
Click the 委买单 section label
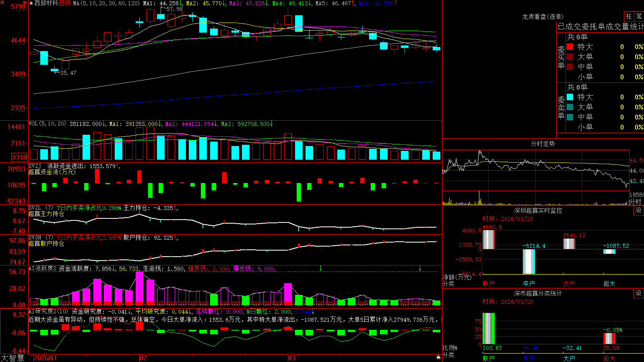tap(561, 57)
